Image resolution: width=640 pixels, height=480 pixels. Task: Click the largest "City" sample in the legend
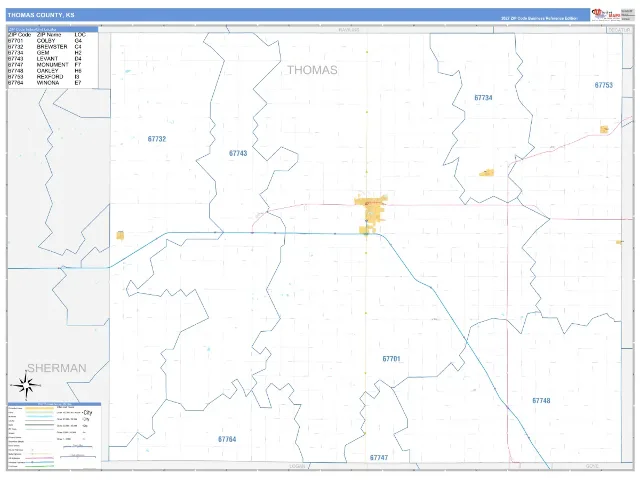88,413
